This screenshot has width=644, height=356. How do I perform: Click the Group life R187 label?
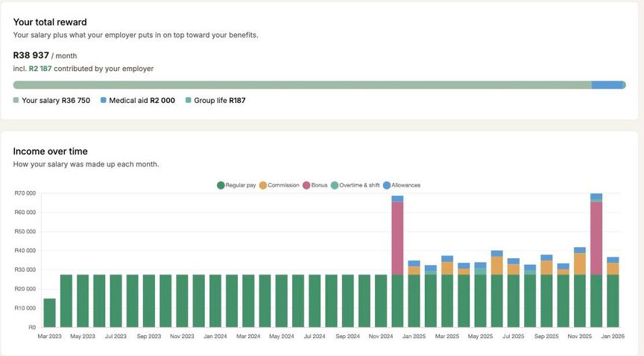220,100
